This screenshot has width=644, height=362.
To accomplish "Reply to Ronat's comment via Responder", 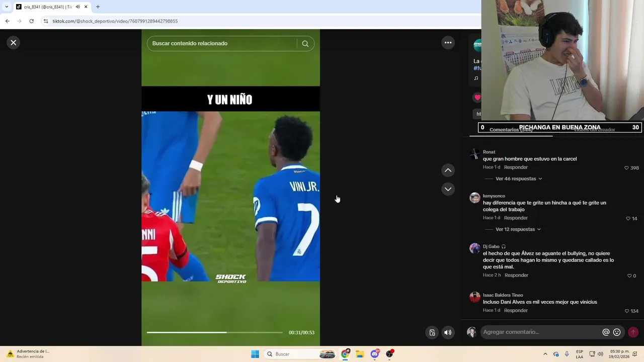I will pyautogui.click(x=516, y=167).
